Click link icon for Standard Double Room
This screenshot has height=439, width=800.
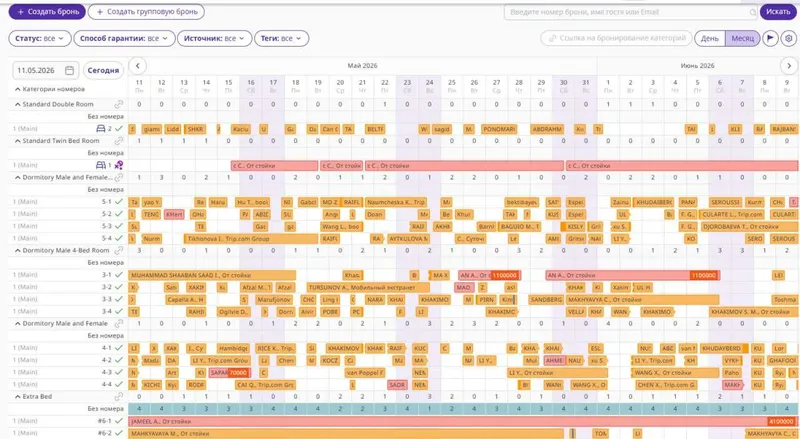coord(119,104)
